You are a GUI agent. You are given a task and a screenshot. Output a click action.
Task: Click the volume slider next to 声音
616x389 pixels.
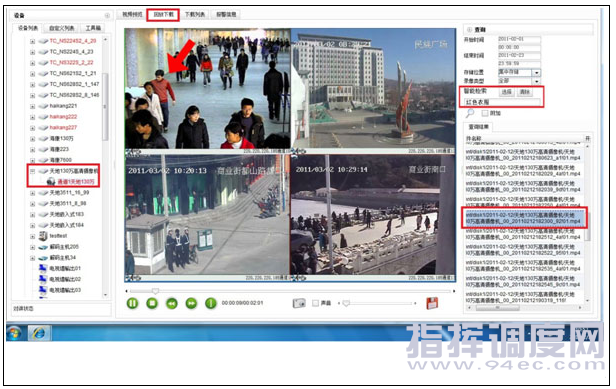(377, 303)
